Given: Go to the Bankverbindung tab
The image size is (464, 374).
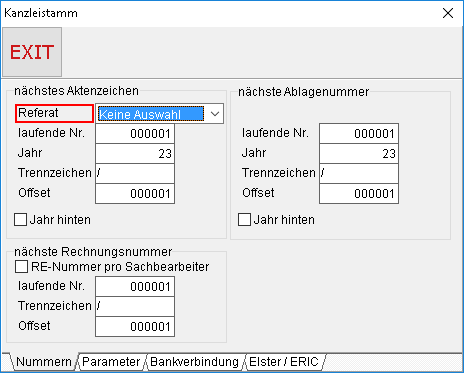Looking at the screenshot, I should point(194,362).
